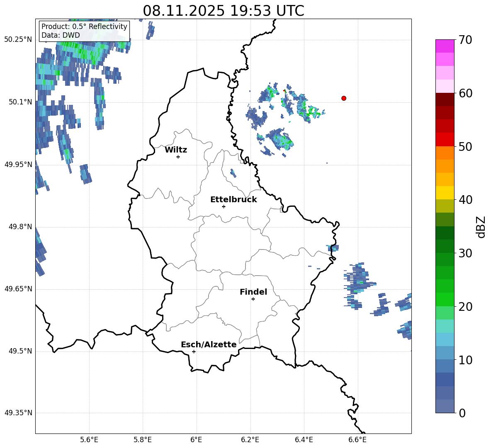Click the magenta top segment of colorbar
The height and width of the screenshot is (448, 491).
tap(445, 46)
